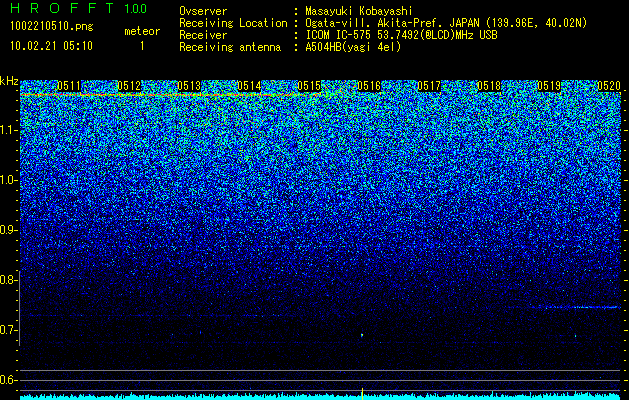
Task: Click the 0.6 kHz frequency axis label
Action: (x=9, y=380)
